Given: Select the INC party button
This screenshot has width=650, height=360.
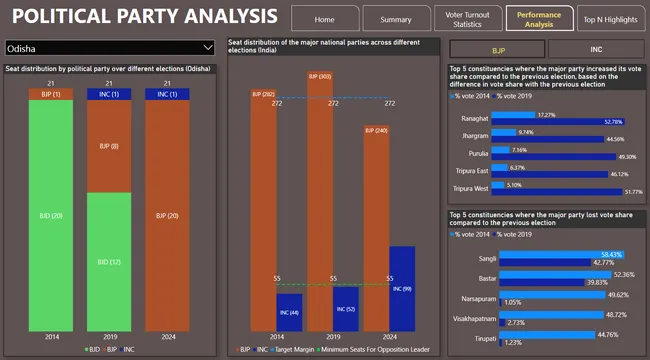Looking at the screenshot, I should (x=596, y=49).
